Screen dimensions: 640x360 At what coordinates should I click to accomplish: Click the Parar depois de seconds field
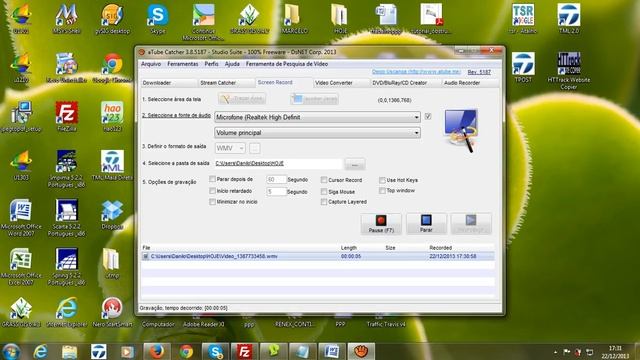coord(276,180)
